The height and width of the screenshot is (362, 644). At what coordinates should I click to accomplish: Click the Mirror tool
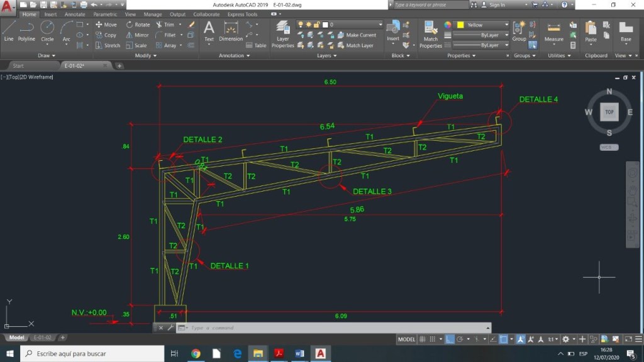[x=137, y=35]
